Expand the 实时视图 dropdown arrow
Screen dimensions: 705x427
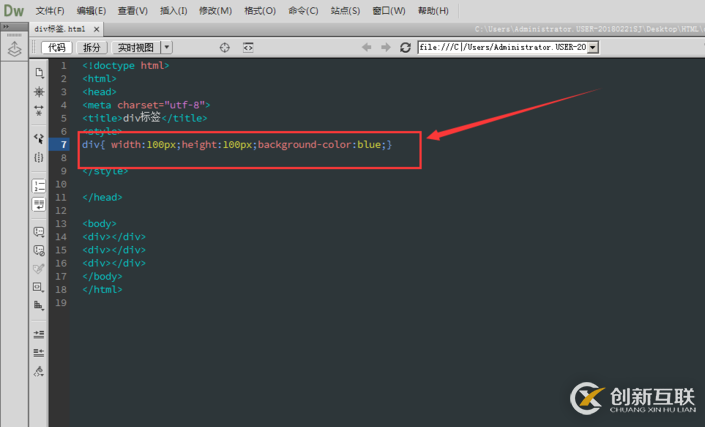click(166, 47)
